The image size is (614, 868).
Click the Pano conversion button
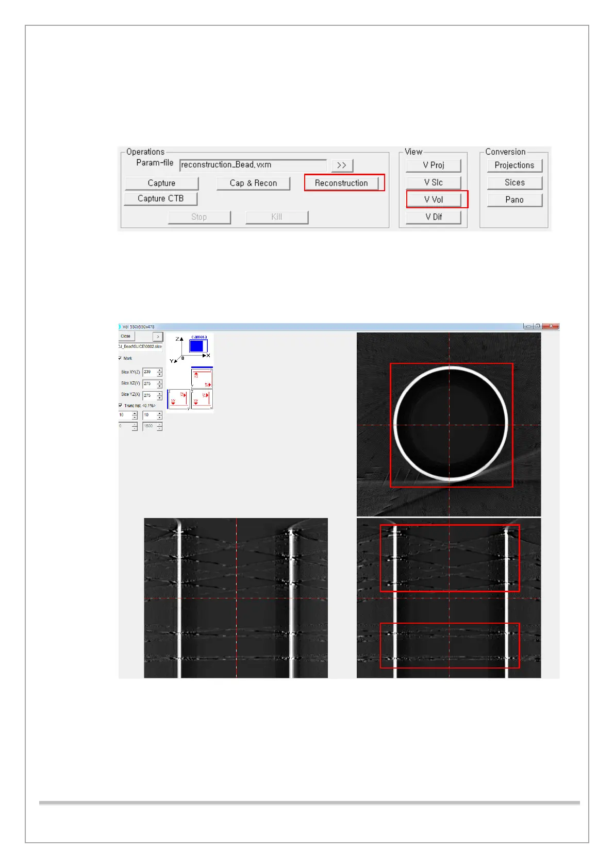click(515, 199)
